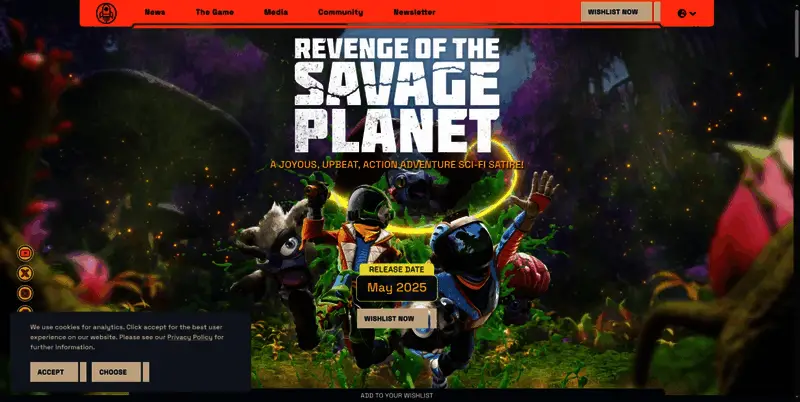800x402 pixels.
Task: Expand the chevron beside the globe icon
Action: (x=693, y=13)
